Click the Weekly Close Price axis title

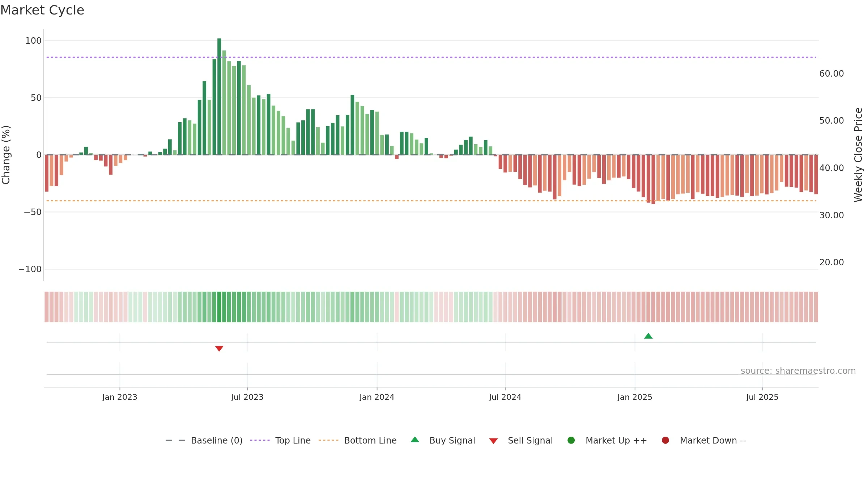[x=858, y=155]
